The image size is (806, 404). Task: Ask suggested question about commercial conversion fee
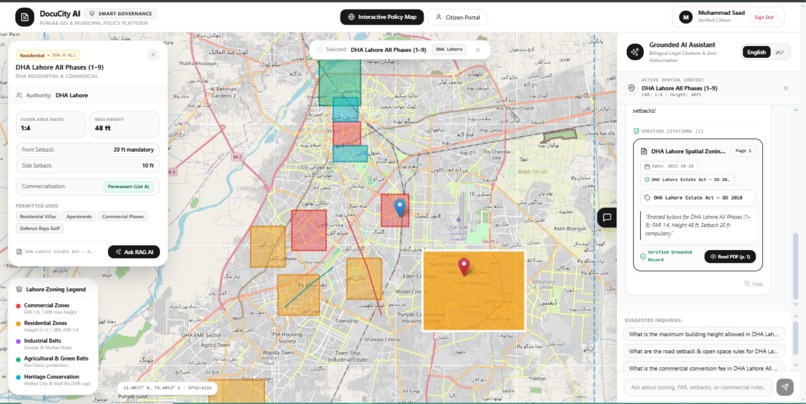click(704, 368)
